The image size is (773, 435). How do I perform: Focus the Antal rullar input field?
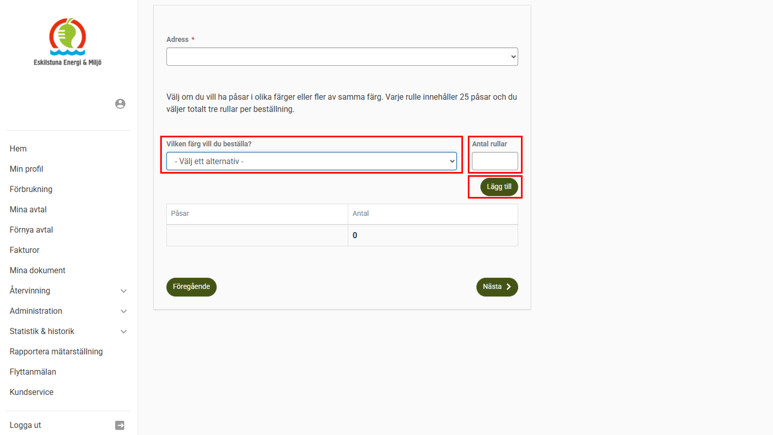pos(495,161)
